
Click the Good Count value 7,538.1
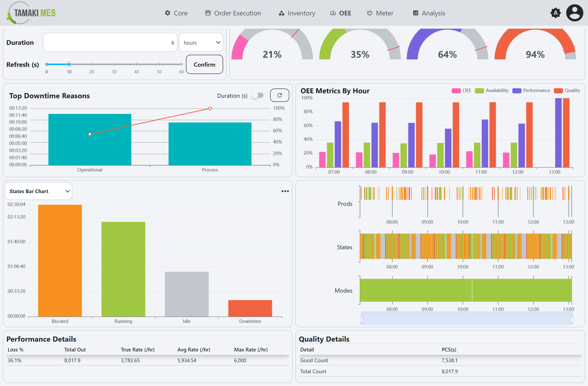[x=450, y=360]
